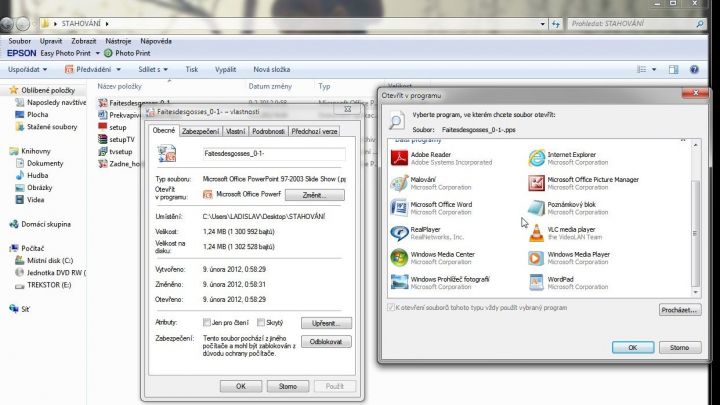Open the Soubor menu

(20, 41)
